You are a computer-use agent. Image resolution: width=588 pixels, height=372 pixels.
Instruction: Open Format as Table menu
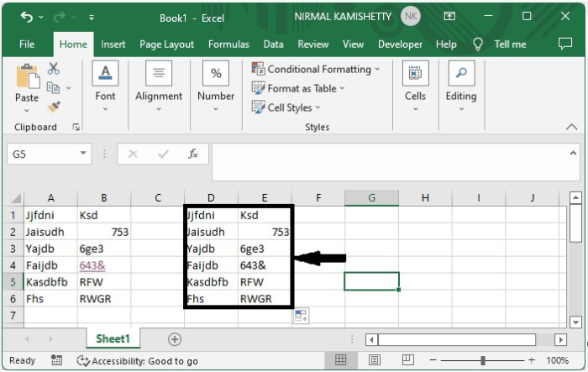pos(298,88)
